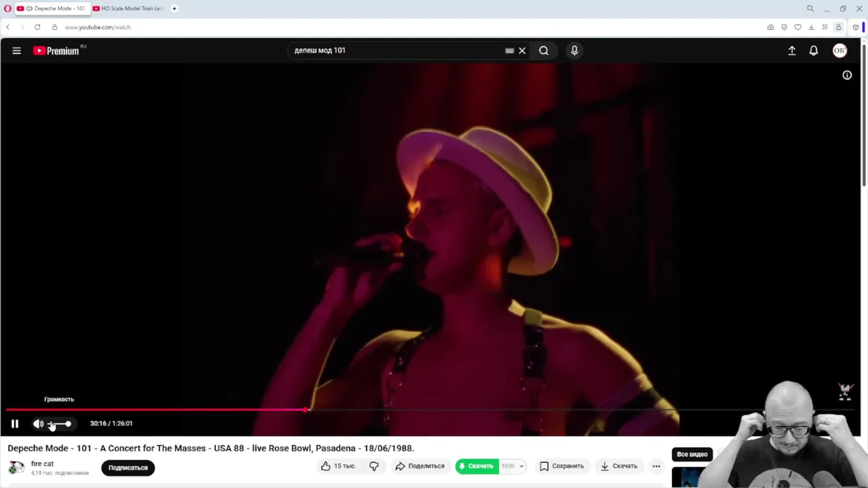Image resolution: width=868 pixels, height=488 pixels.
Task: Pause the video playback
Action: coord(14,424)
